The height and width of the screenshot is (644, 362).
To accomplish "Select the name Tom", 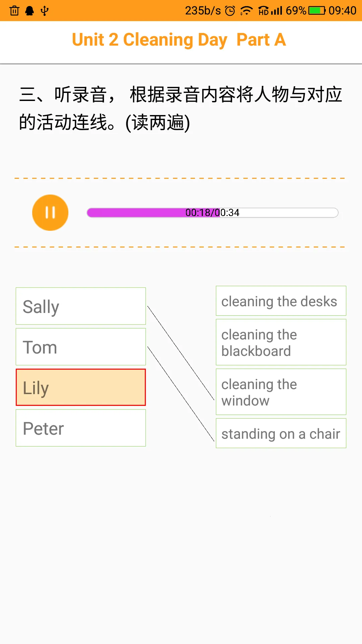I will tap(81, 347).
